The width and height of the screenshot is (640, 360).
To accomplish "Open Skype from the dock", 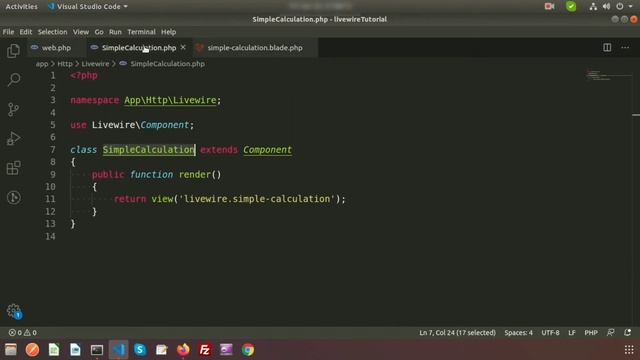I will [140, 350].
